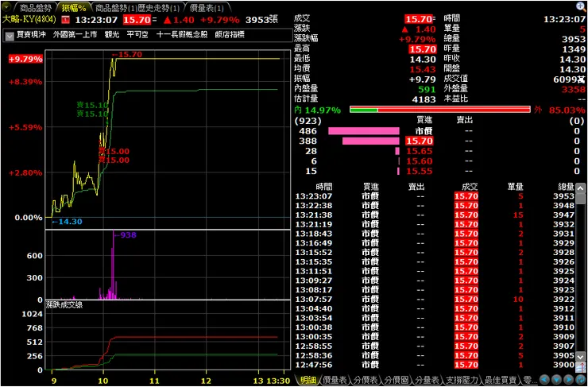
Task: Click the 估計量 value 4183
Action: coord(424,99)
